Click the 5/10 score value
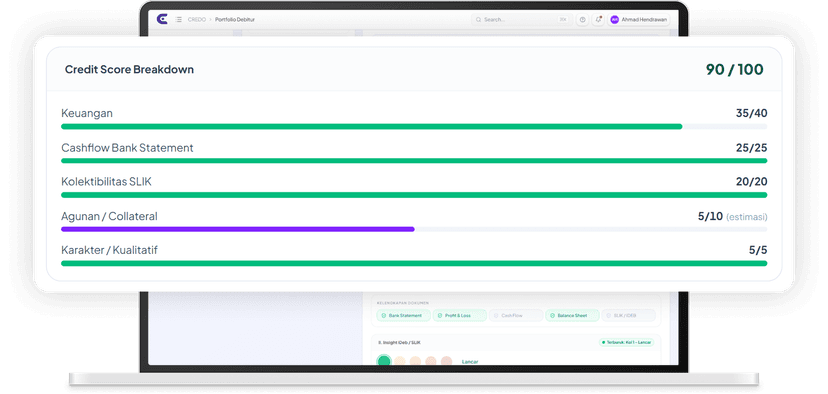This screenshot has height=394, width=828. pos(710,216)
